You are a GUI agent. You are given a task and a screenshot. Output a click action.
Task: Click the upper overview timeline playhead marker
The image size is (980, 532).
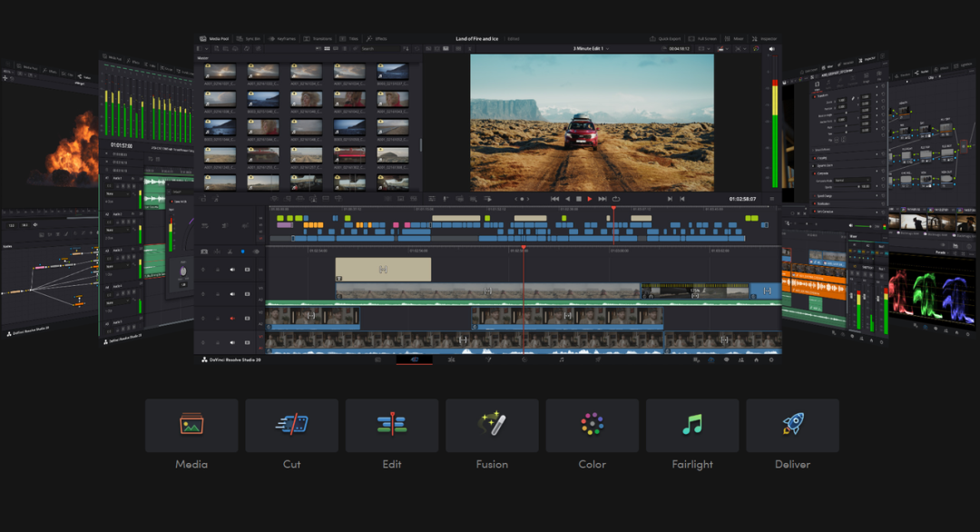point(613,208)
